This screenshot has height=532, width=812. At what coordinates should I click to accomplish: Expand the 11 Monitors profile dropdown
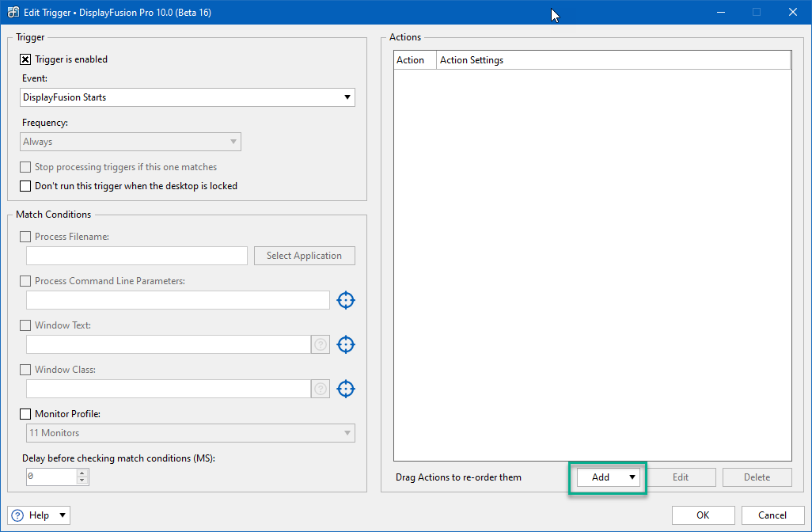pos(191,433)
